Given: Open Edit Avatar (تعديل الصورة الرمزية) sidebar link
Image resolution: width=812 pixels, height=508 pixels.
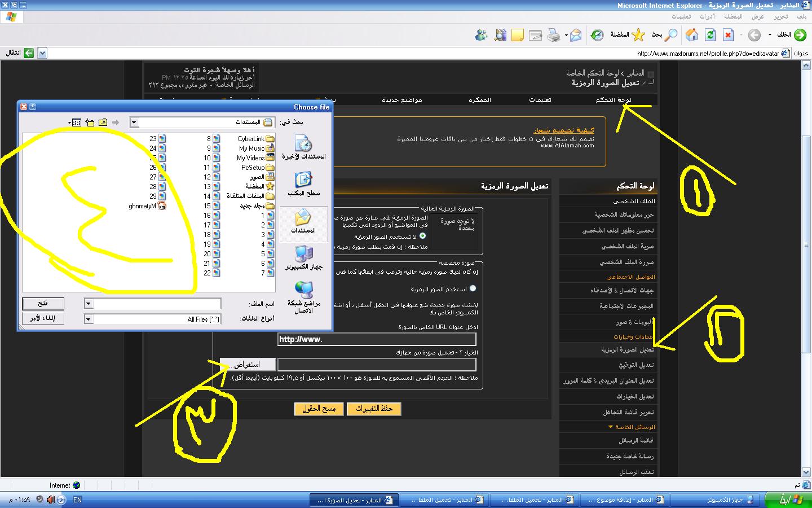Looking at the screenshot, I should tap(627, 350).
